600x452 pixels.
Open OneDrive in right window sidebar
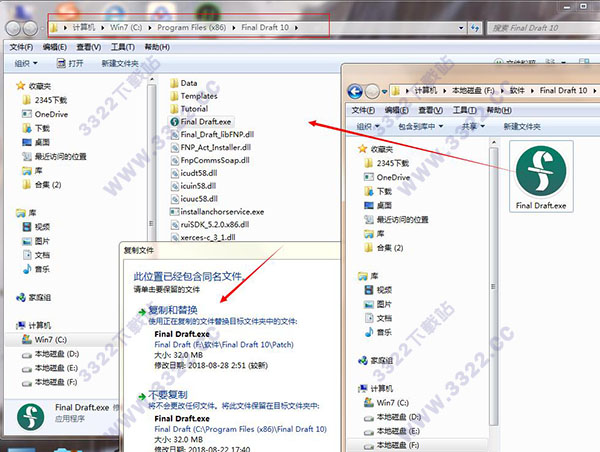click(387, 177)
